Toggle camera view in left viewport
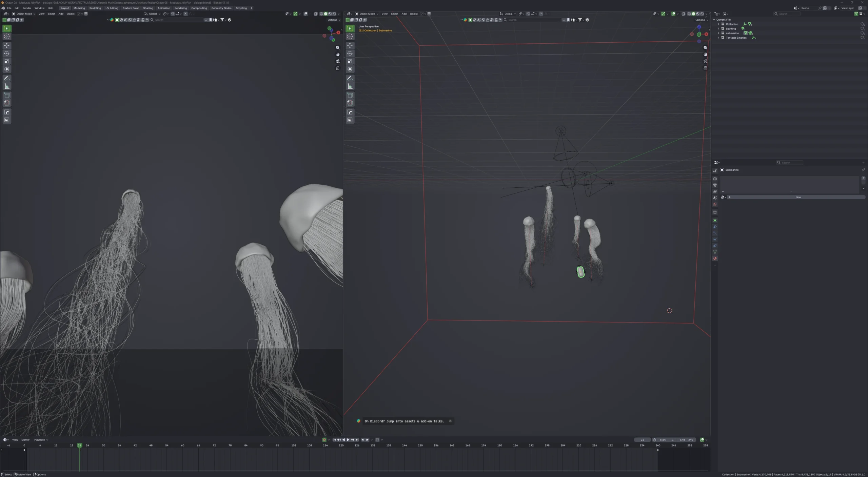The height and width of the screenshot is (477, 868). (x=338, y=61)
